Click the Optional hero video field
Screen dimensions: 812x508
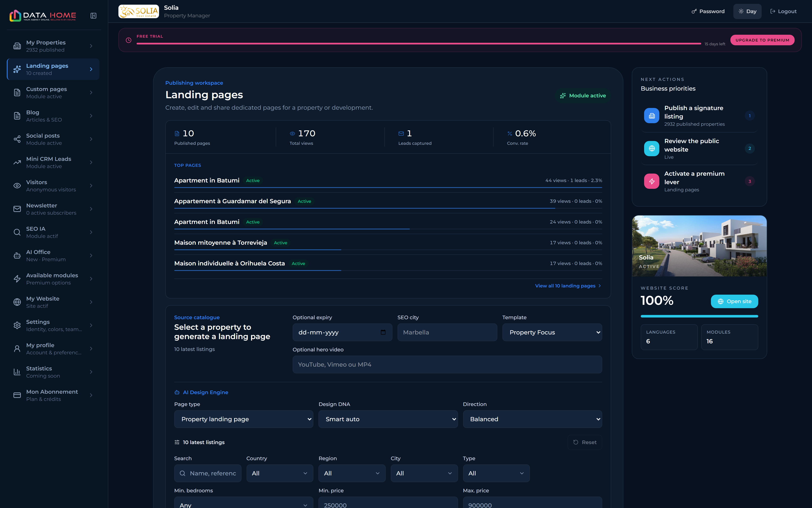pyautogui.click(x=447, y=364)
